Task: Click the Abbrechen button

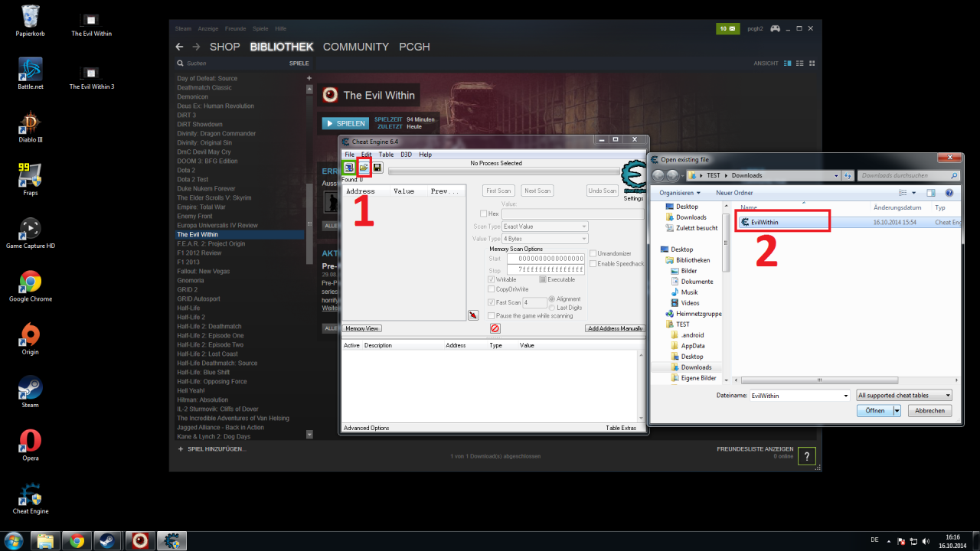Action: coord(929,410)
